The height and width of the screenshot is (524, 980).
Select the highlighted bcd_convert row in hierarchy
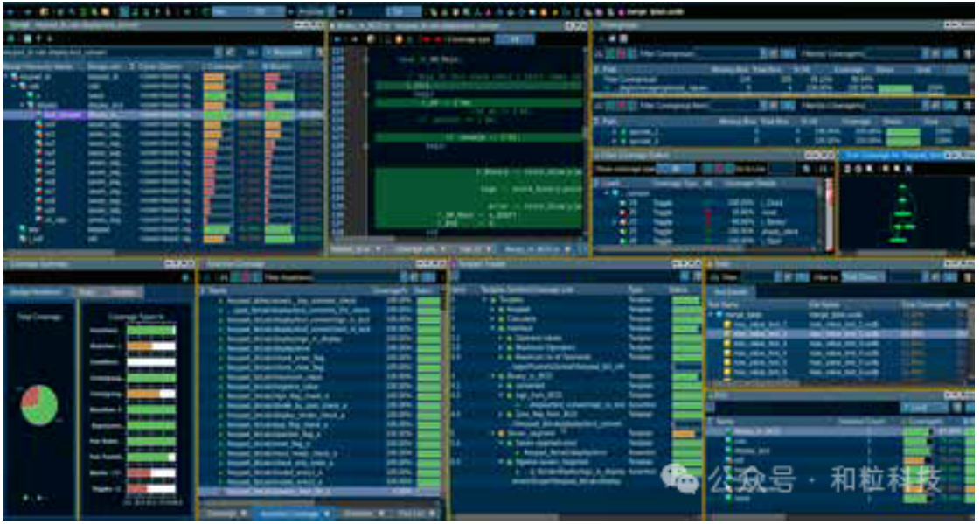(x=61, y=115)
